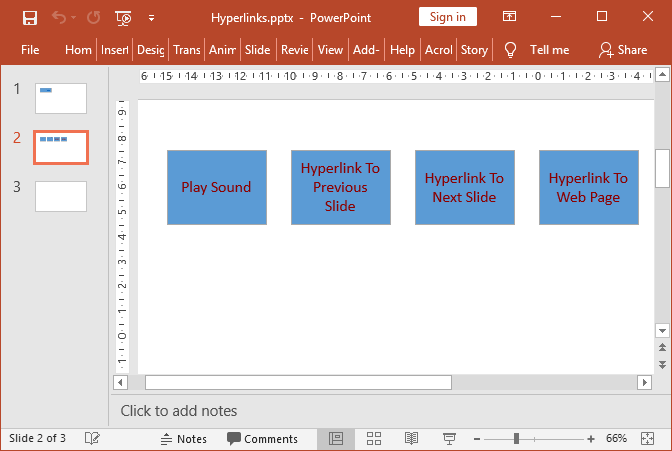Image resolution: width=672 pixels, height=451 pixels.
Task: Click the Share button
Action: pos(622,49)
